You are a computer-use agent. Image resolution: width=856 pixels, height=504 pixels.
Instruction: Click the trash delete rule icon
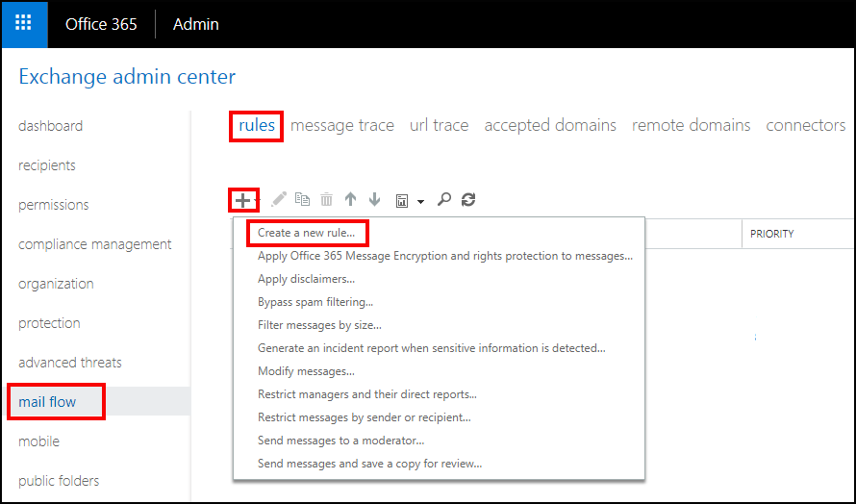pyautogui.click(x=327, y=200)
